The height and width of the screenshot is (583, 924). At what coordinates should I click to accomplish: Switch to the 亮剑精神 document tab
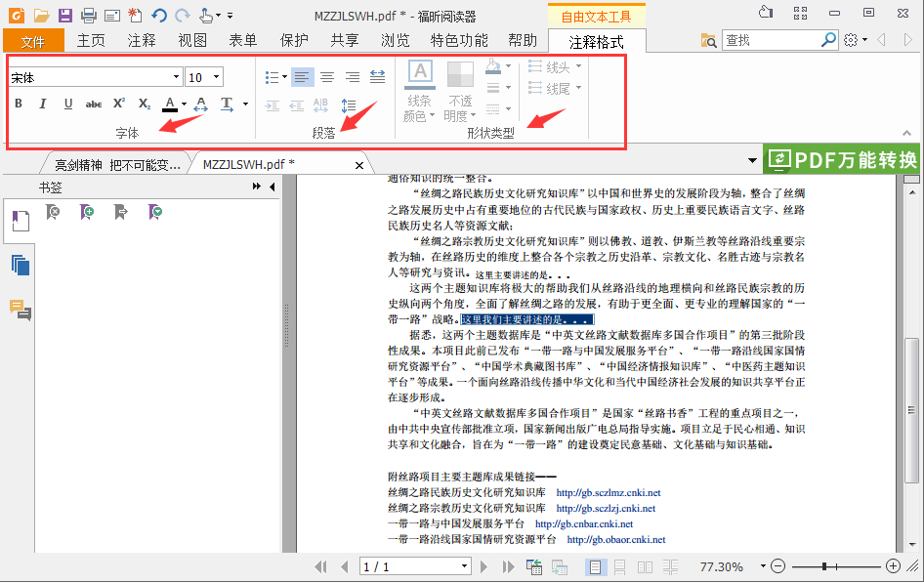117,164
